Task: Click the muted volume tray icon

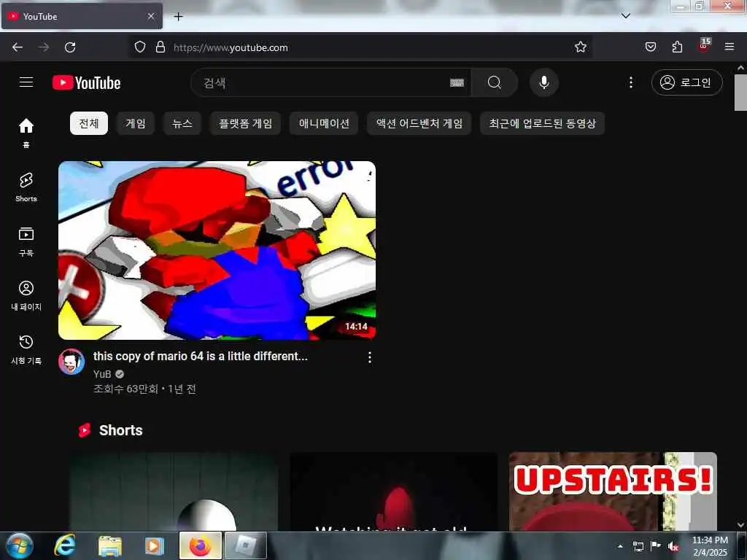Action: (673, 546)
